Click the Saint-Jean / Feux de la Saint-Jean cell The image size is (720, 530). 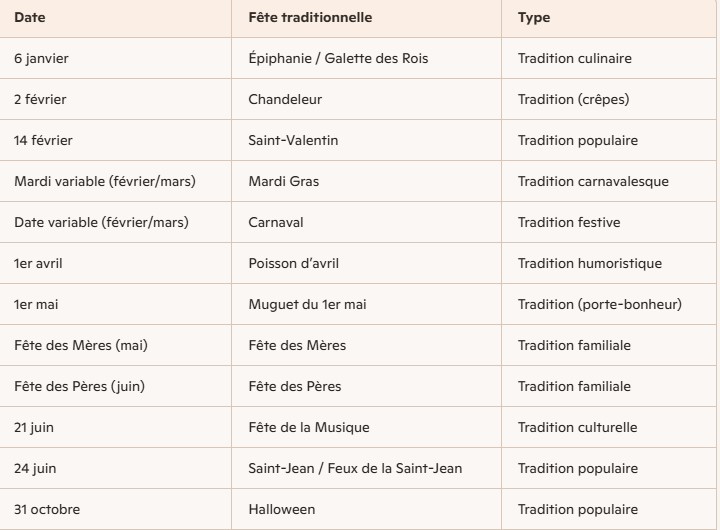355,468
